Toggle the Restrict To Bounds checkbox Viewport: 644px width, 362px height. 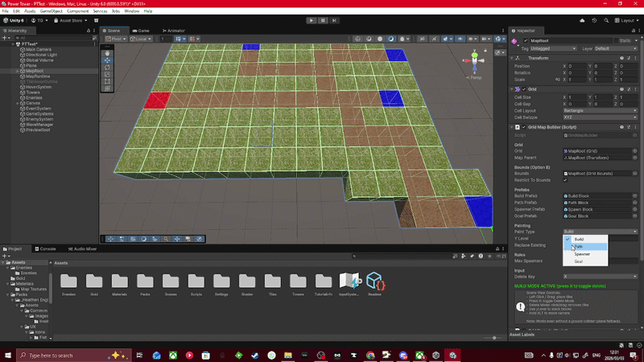click(565, 180)
